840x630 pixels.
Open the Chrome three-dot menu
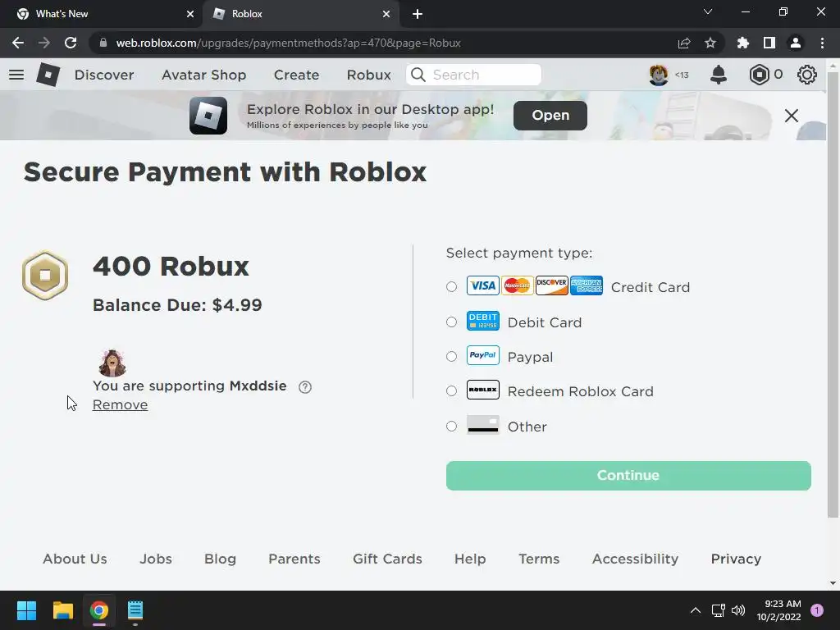(x=822, y=43)
